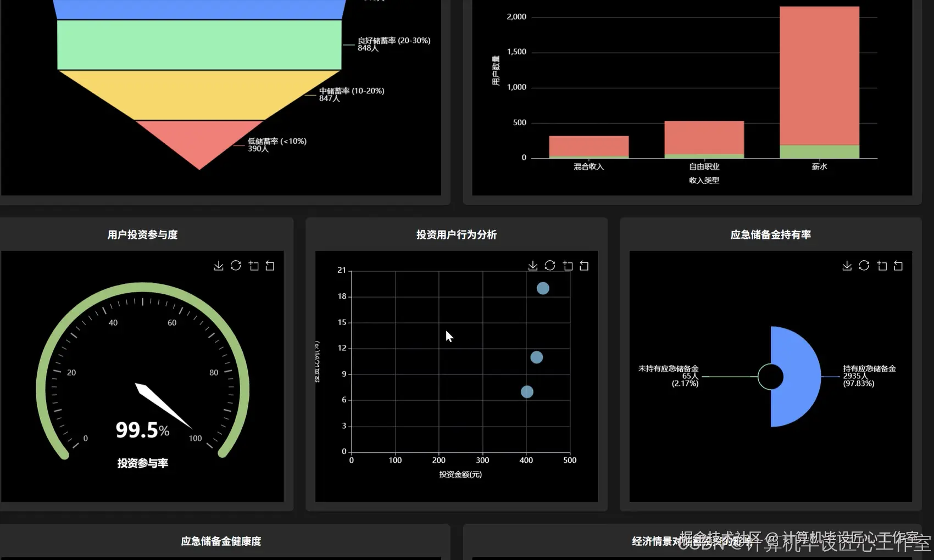Click the 未持有应急储备金 pie label
Image resolution: width=934 pixels, height=560 pixels.
click(668, 376)
